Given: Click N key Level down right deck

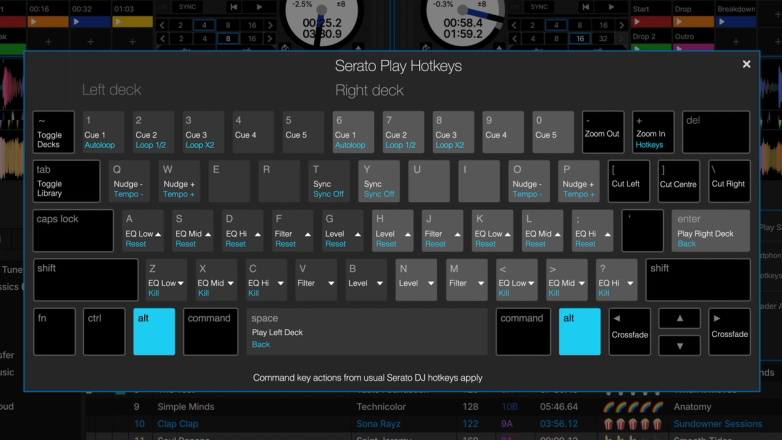Looking at the screenshot, I should click(x=416, y=280).
